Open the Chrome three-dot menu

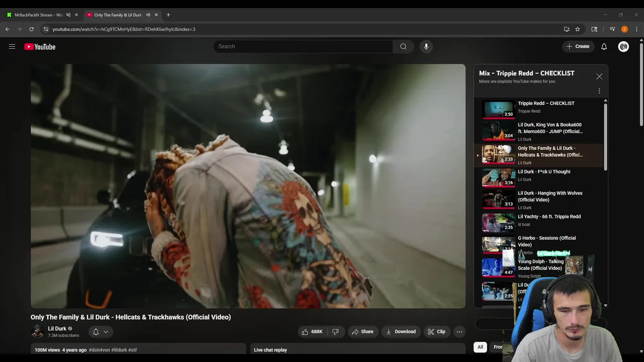636,29
